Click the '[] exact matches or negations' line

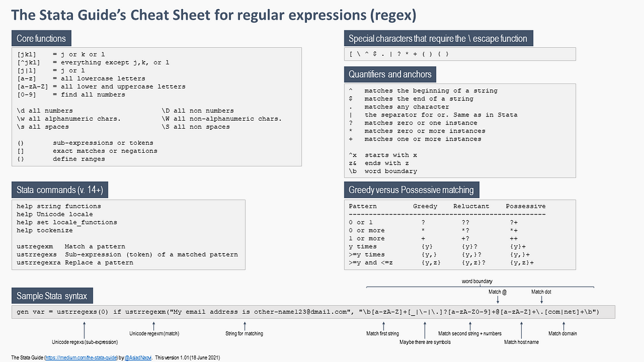(87, 151)
